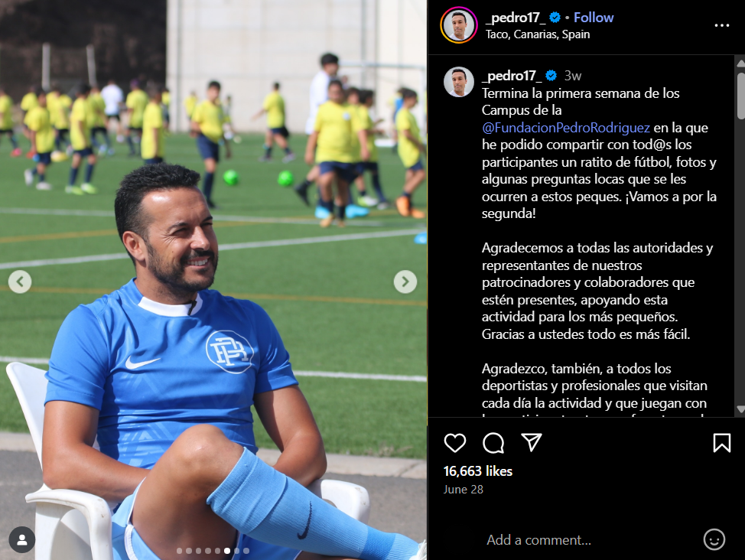Viewport: 745px width, 560px height.
Task: View the 16,663 likes list
Action: pyautogui.click(x=477, y=471)
